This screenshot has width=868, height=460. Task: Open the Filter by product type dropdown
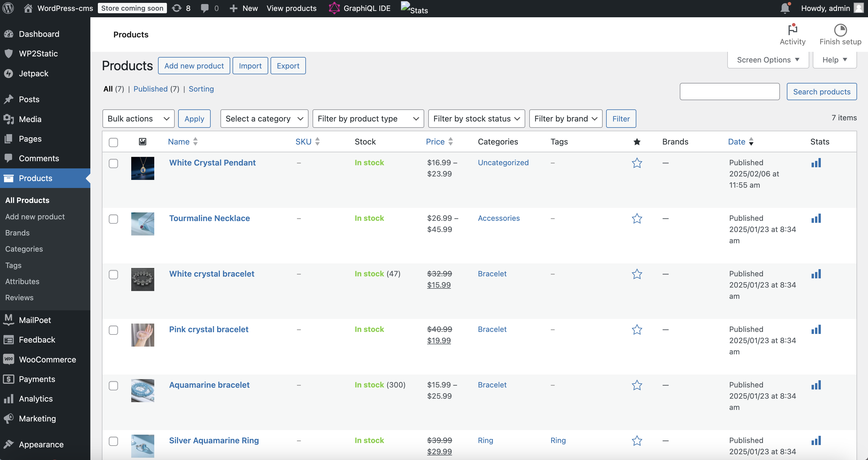tap(368, 118)
